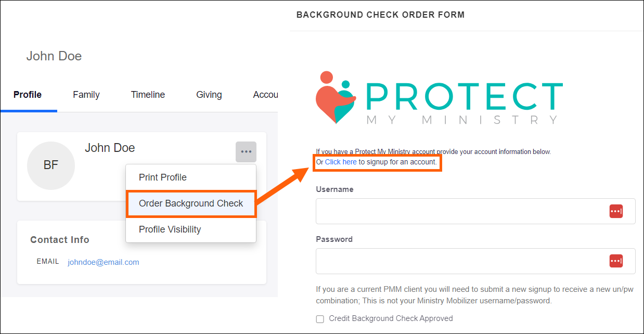This screenshot has width=644, height=334.
Task: Switch to the Profile tab
Action: click(x=28, y=95)
